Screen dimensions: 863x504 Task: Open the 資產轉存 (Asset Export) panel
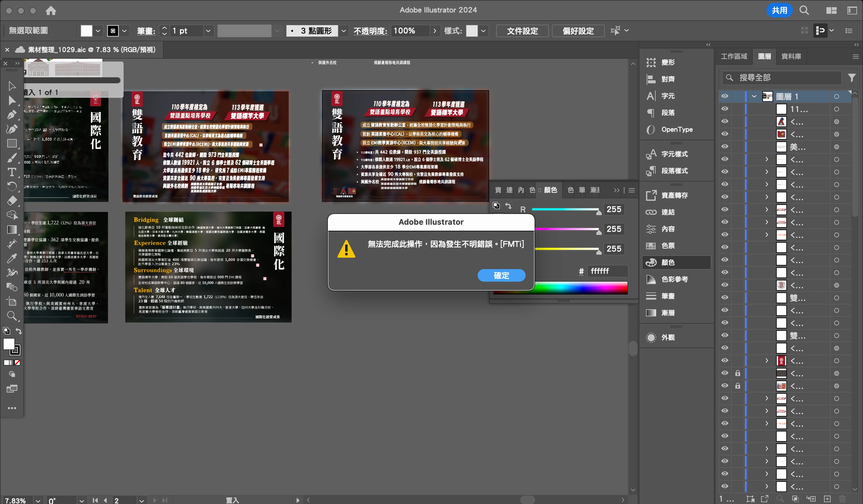[674, 195]
